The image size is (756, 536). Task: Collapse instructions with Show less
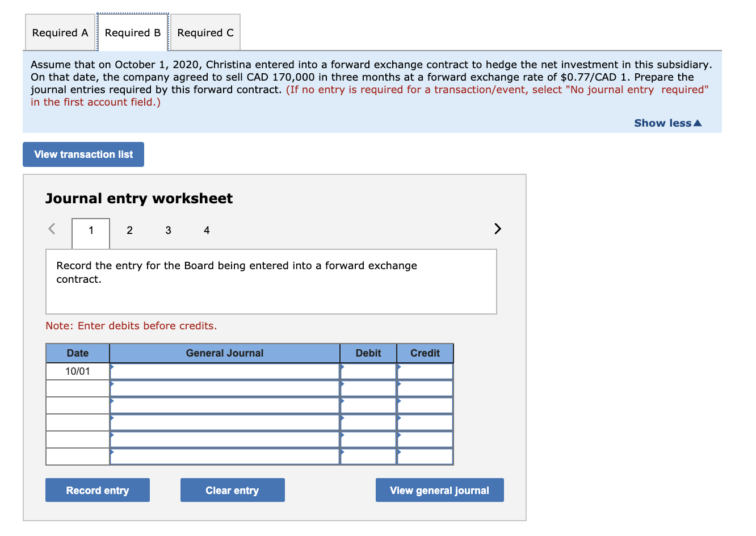click(x=667, y=123)
